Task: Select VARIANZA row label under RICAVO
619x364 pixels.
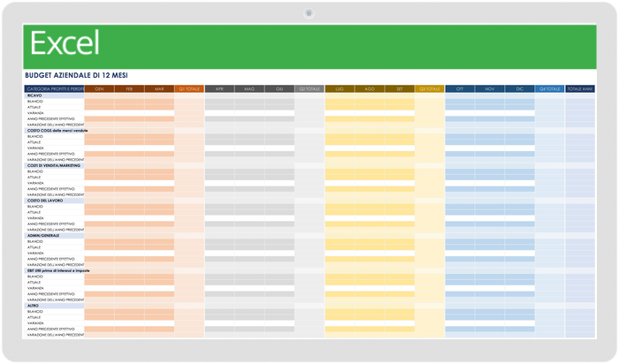Action: 35,113
